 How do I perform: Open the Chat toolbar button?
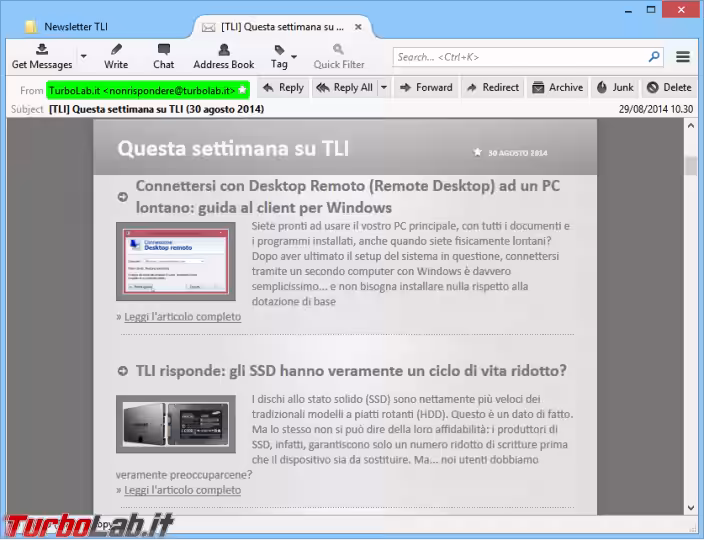[x=163, y=57]
